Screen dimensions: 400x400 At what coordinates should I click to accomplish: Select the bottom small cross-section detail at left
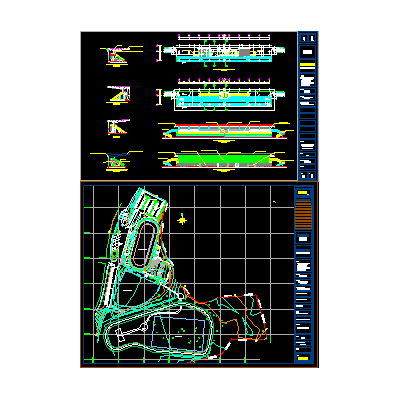click(116, 161)
